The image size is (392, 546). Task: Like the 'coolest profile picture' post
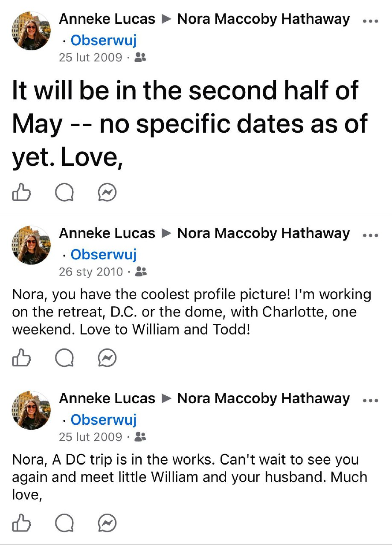click(21, 358)
